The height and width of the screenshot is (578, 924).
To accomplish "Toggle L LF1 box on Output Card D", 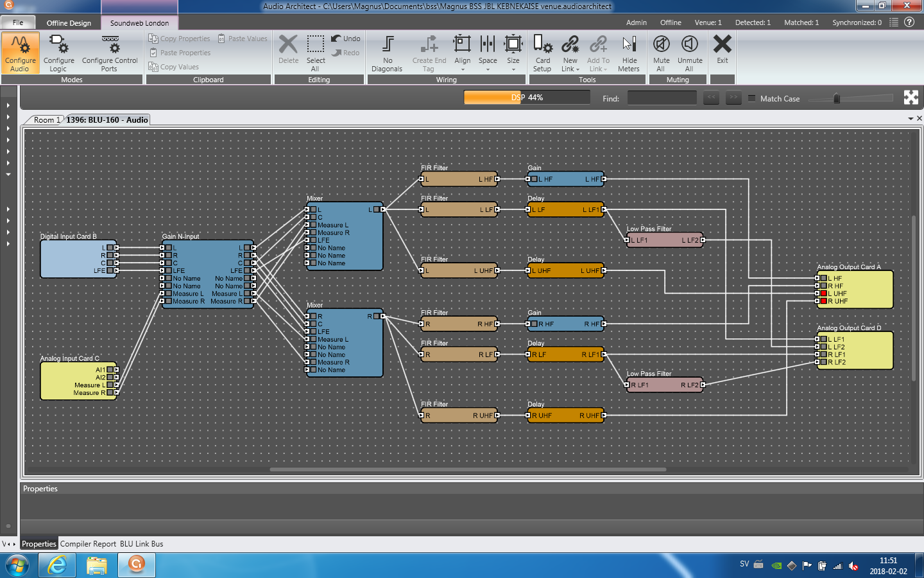I will coord(823,339).
